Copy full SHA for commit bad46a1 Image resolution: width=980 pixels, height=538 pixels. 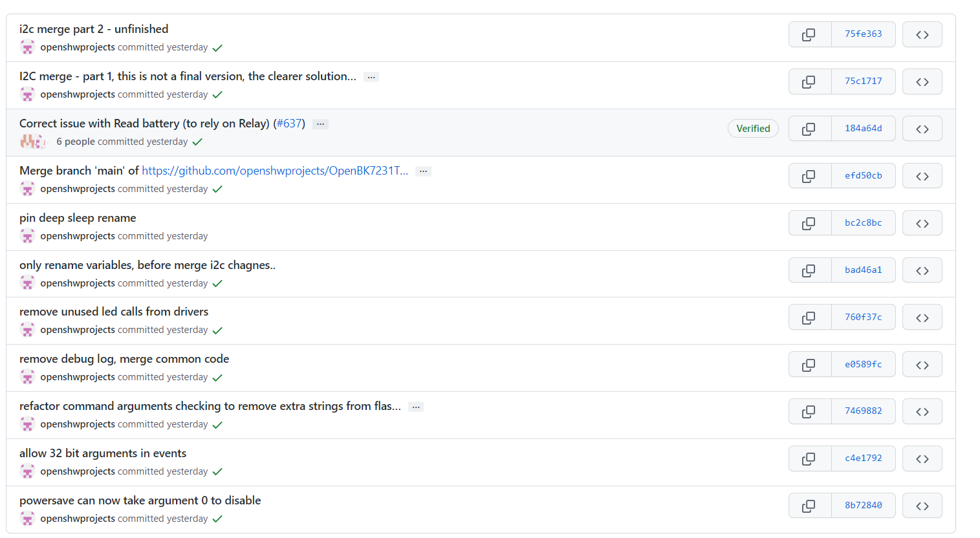[x=809, y=270]
